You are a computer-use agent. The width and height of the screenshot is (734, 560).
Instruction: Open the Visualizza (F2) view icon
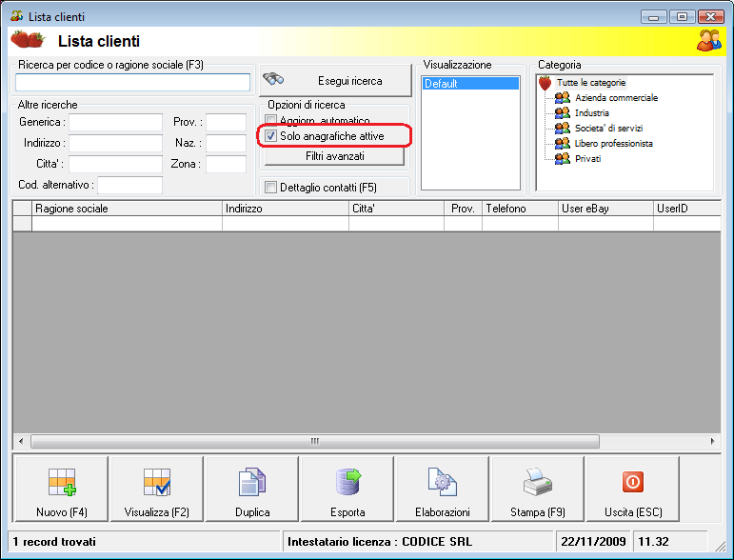(x=157, y=482)
